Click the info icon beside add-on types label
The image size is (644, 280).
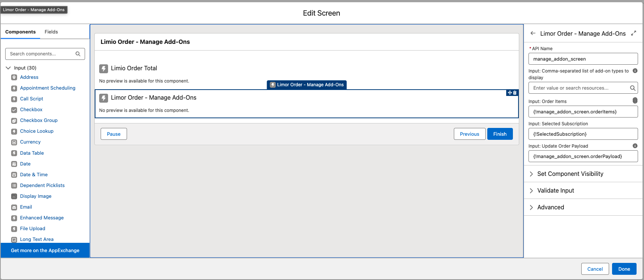click(x=635, y=71)
